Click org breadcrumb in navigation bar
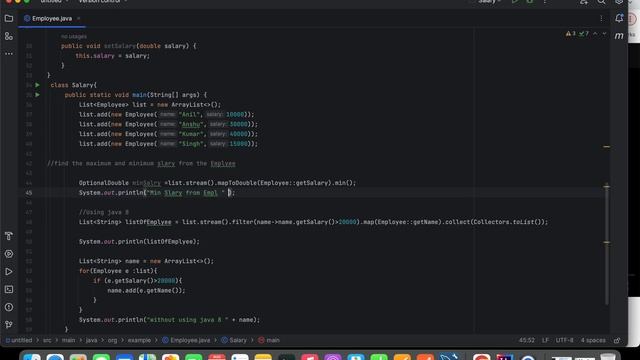640x360 pixels. tap(112, 340)
